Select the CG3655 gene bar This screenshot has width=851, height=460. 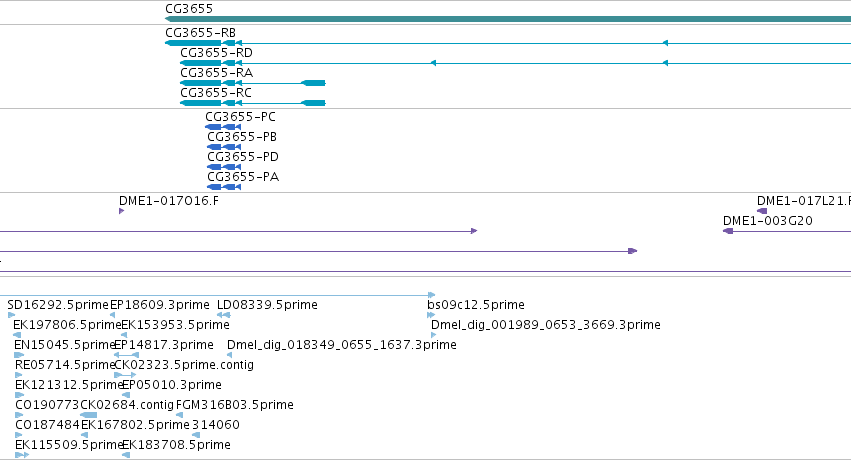508,19
